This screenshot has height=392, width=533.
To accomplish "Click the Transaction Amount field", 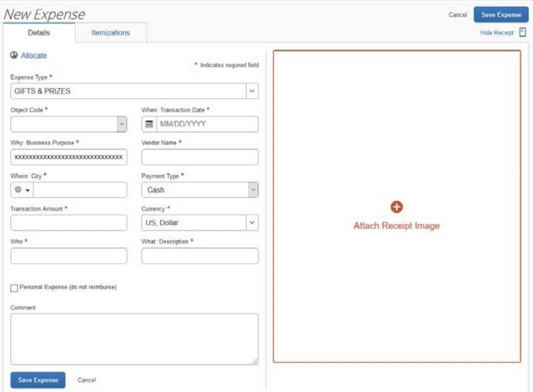I will (x=68, y=223).
